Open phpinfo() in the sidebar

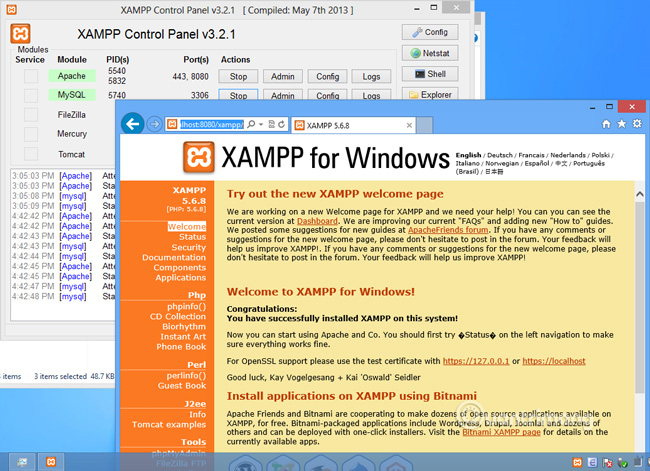(184, 306)
